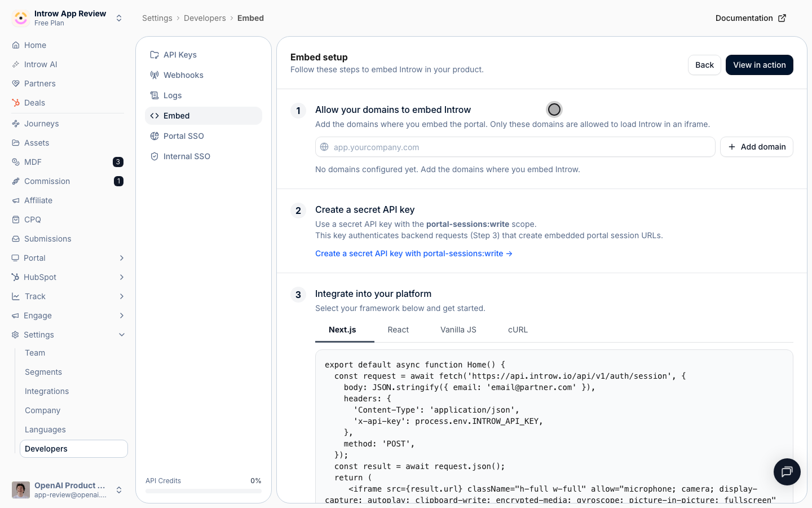
Task: Go to Developers breadcrumb
Action: click(x=205, y=18)
